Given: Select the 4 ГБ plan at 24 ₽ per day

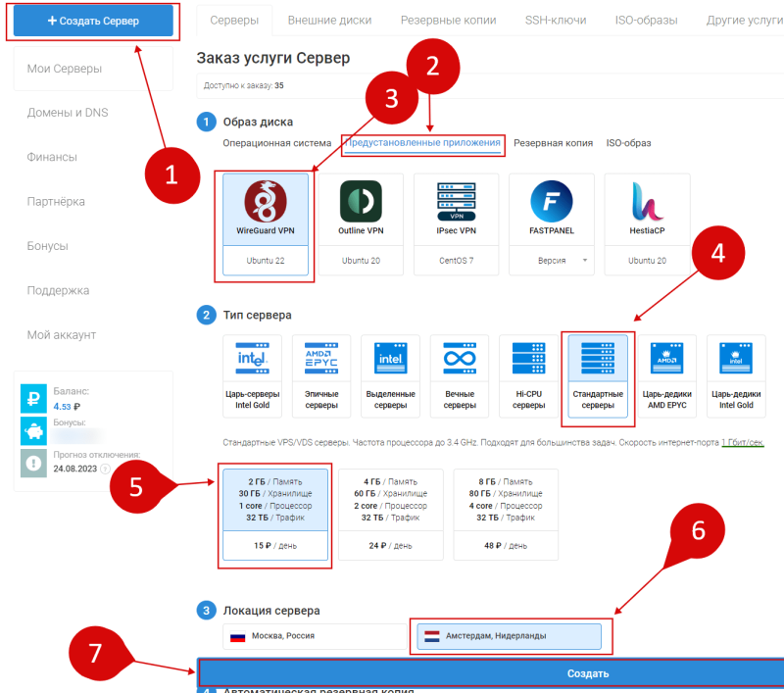Looking at the screenshot, I should (390, 515).
